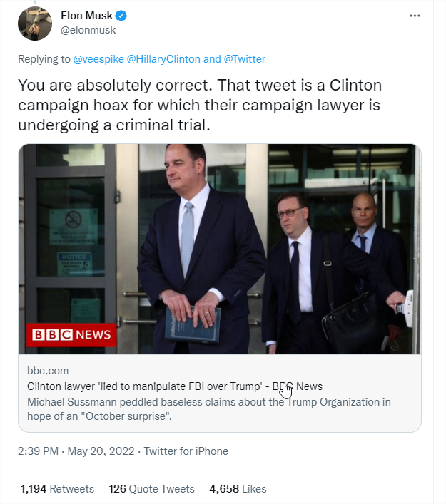Open the @elonmusk handle link
This screenshot has height=504, width=446.
pos(88,30)
